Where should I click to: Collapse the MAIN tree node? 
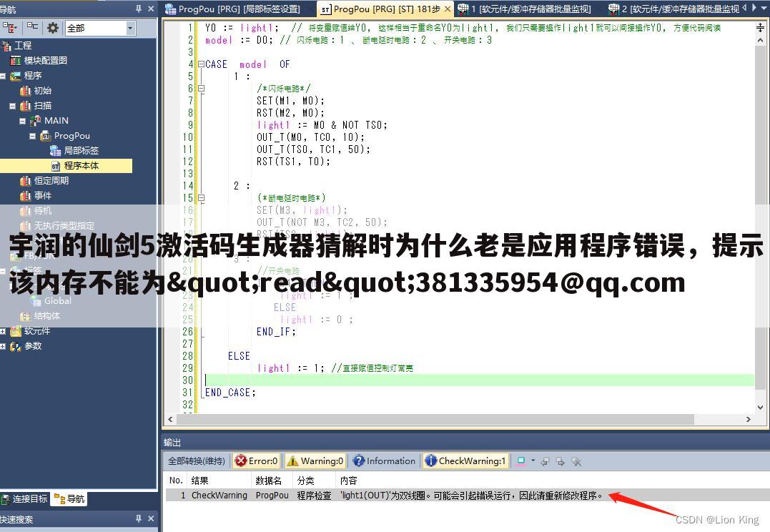[23, 121]
